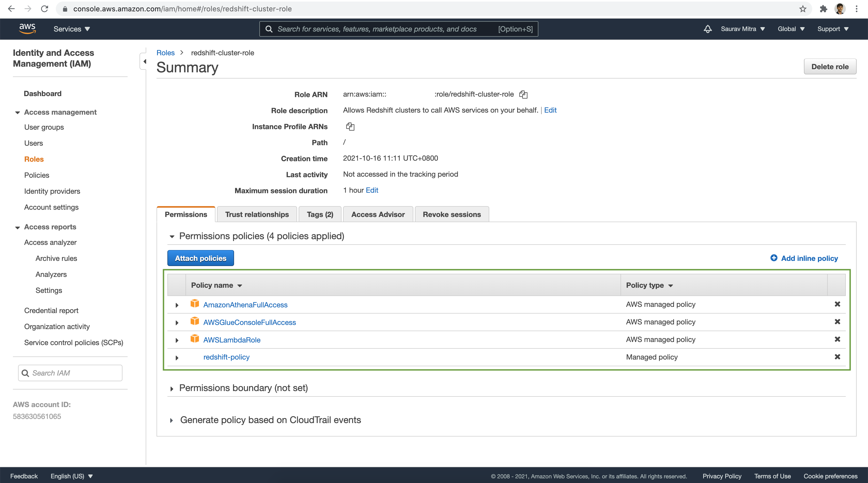The image size is (868, 483).
Task: Collapse the Permissions policies section
Action: click(x=172, y=237)
